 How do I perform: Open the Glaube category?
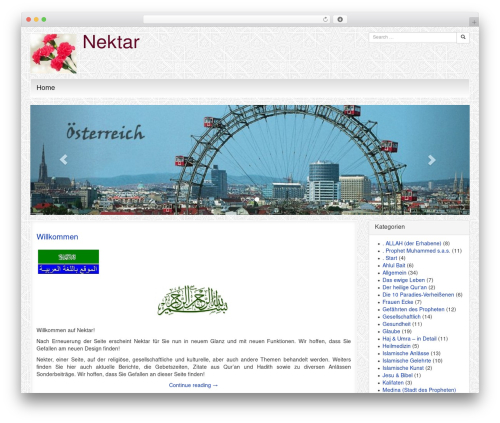[x=391, y=331]
